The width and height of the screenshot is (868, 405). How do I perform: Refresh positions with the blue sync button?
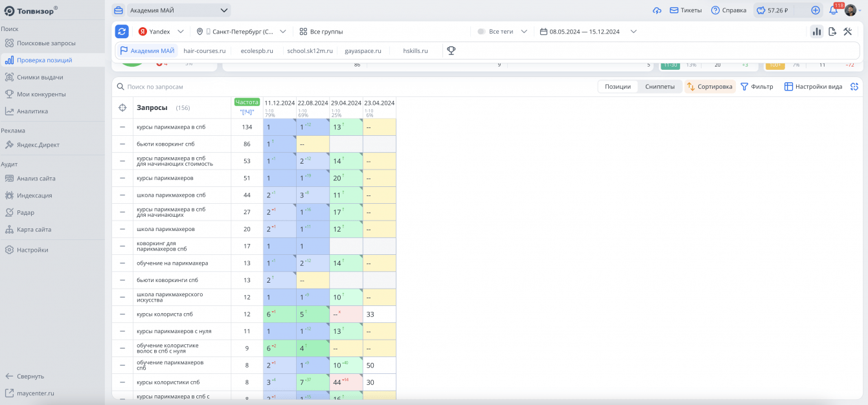122,31
